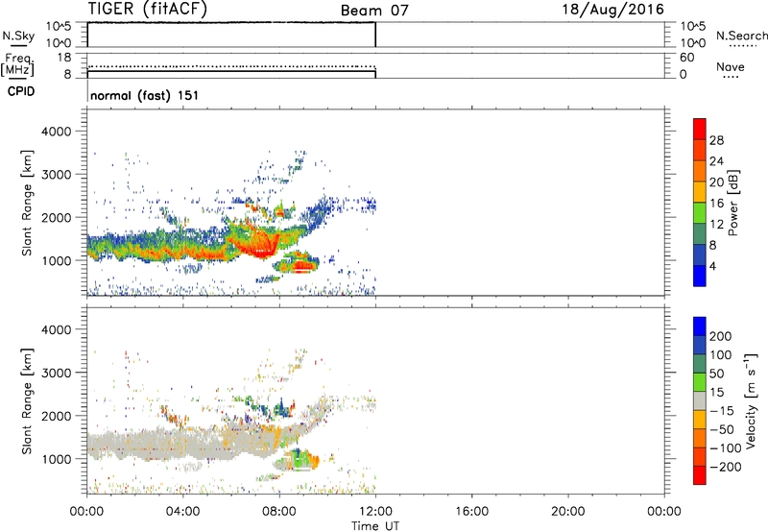Screen dimensions: 768x532
Task: Click the "18" tick on the frequency axis
Action: point(64,58)
